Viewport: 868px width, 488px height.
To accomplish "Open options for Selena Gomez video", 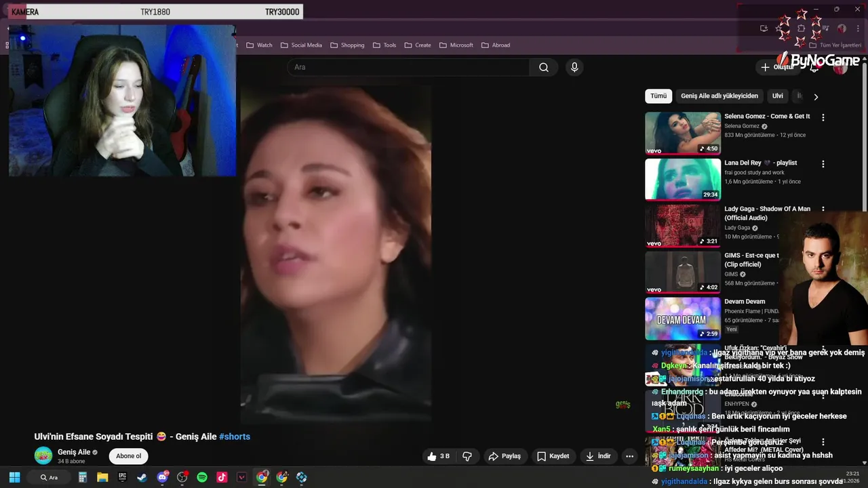I will [x=823, y=117].
